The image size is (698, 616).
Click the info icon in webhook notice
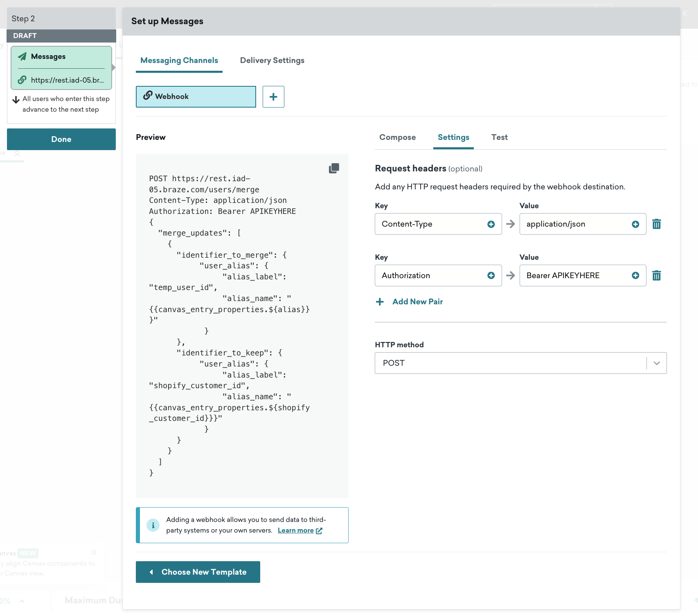coord(153,525)
